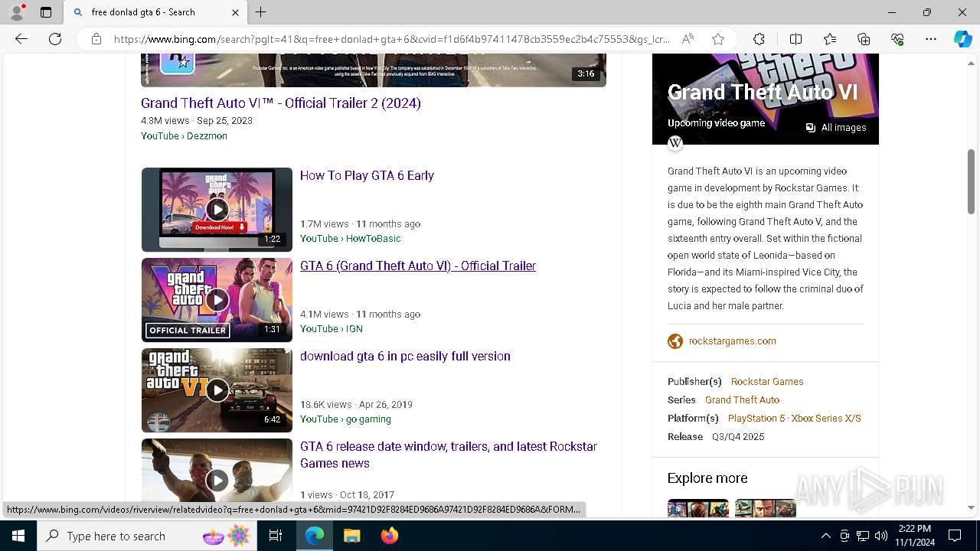Open YouTube › HowToBasic source link
Image resolution: width=980 pixels, height=551 pixels.
(x=351, y=238)
